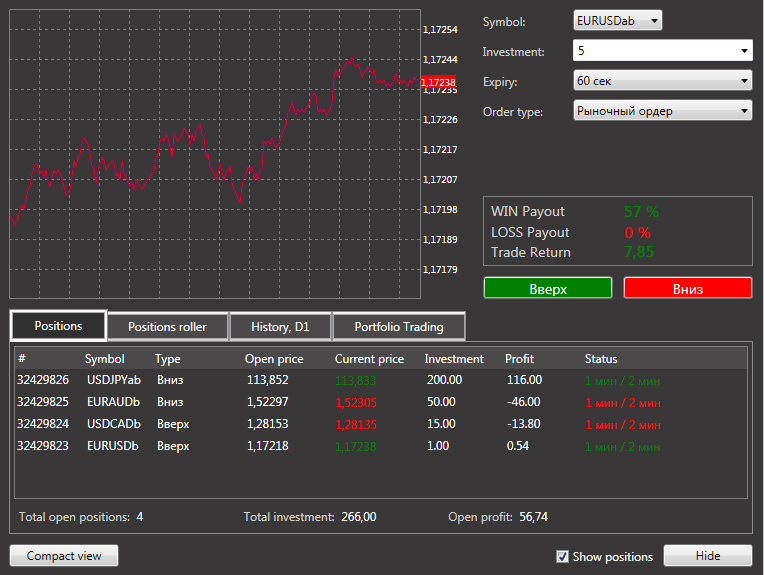Click the Profit column header
Image resolution: width=764 pixels, height=575 pixels.
(x=519, y=359)
